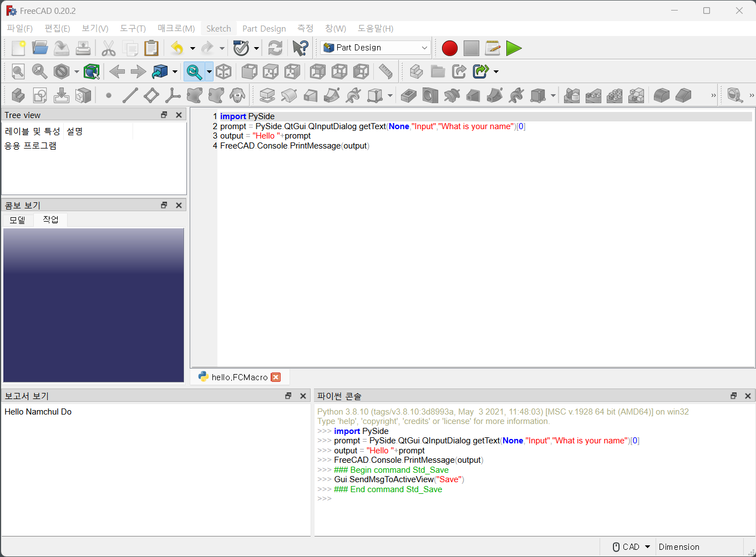The height and width of the screenshot is (557, 756).
Task: Expand the Undo history dropdown arrow
Action: click(x=192, y=48)
